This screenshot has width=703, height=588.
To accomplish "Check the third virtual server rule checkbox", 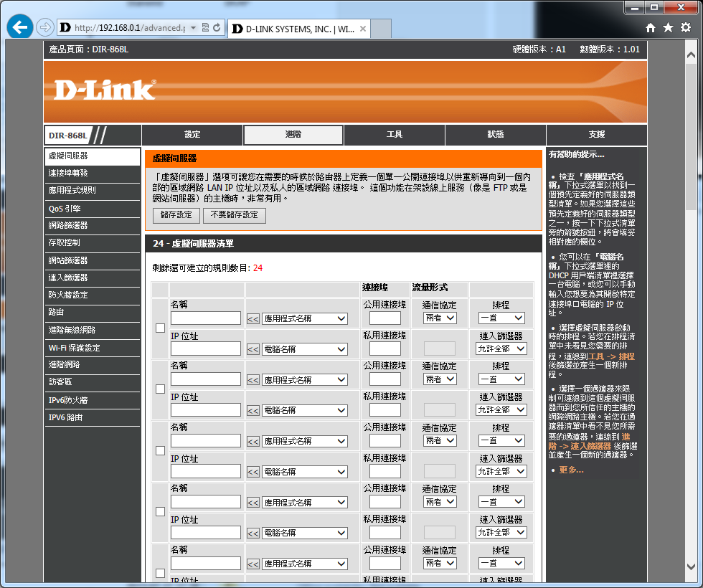I will pyautogui.click(x=160, y=450).
